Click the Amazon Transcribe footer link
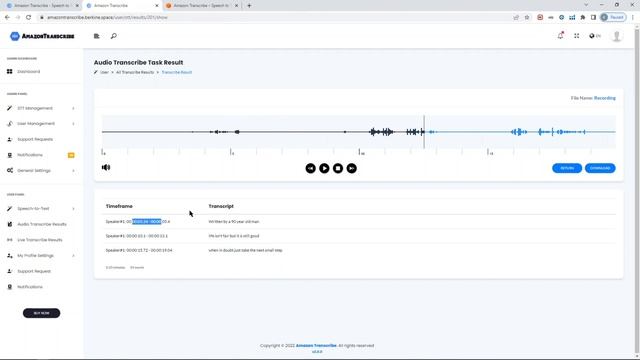Viewport: 640px width, 360px height. 316,345
